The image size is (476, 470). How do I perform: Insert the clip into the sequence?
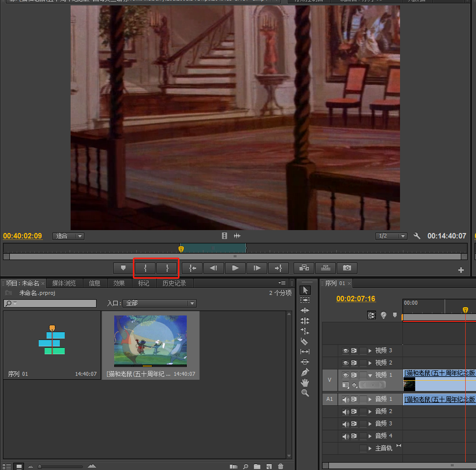point(304,268)
